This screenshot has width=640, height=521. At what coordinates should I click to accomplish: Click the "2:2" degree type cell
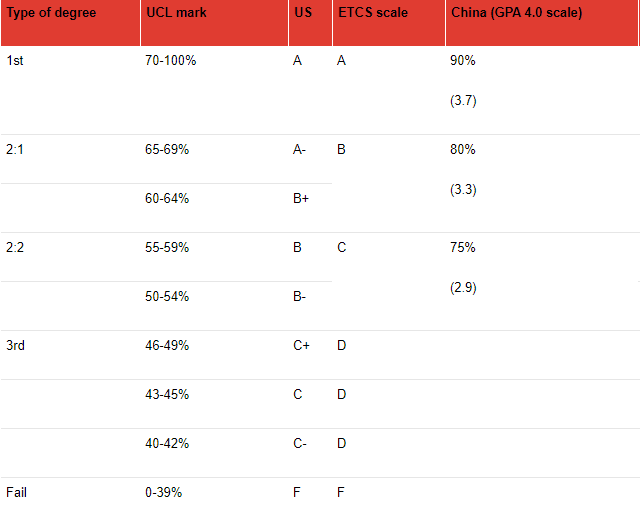tap(16, 247)
